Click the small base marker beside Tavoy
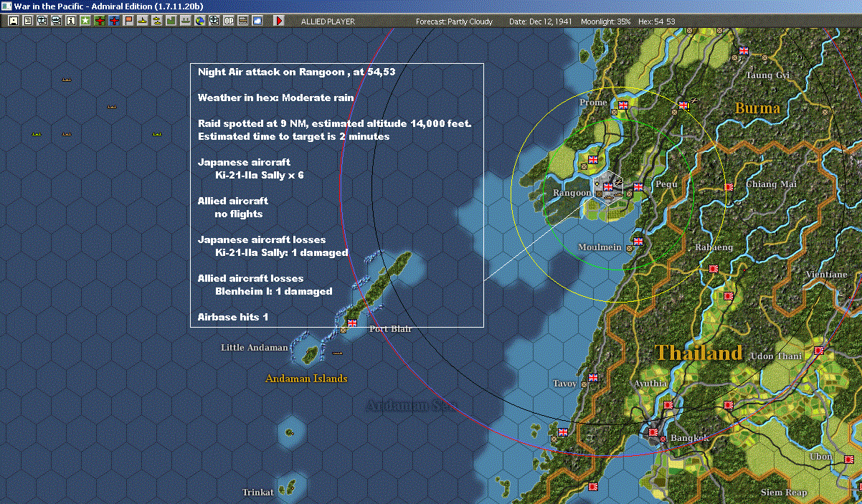 pos(584,384)
